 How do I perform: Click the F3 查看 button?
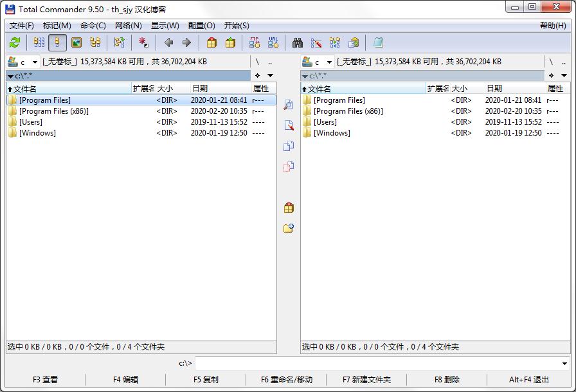click(x=45, y=380)
